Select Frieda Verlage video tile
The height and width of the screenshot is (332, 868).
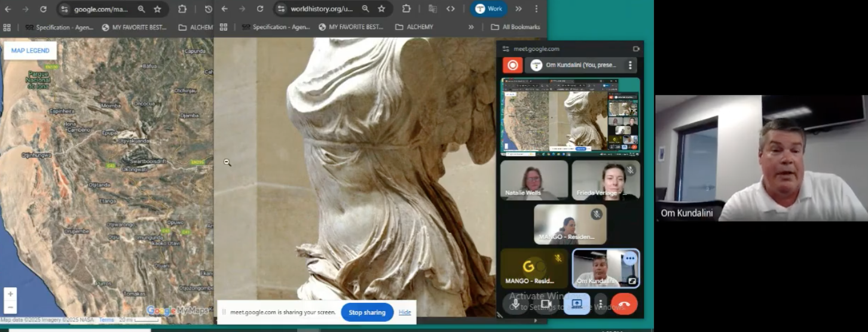pos(606,180)
